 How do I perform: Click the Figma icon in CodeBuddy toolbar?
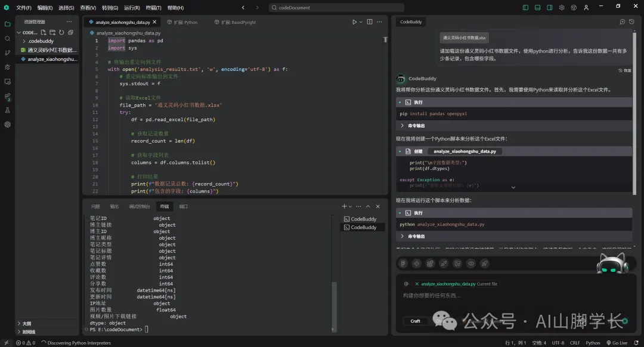(x=403, y=264)
